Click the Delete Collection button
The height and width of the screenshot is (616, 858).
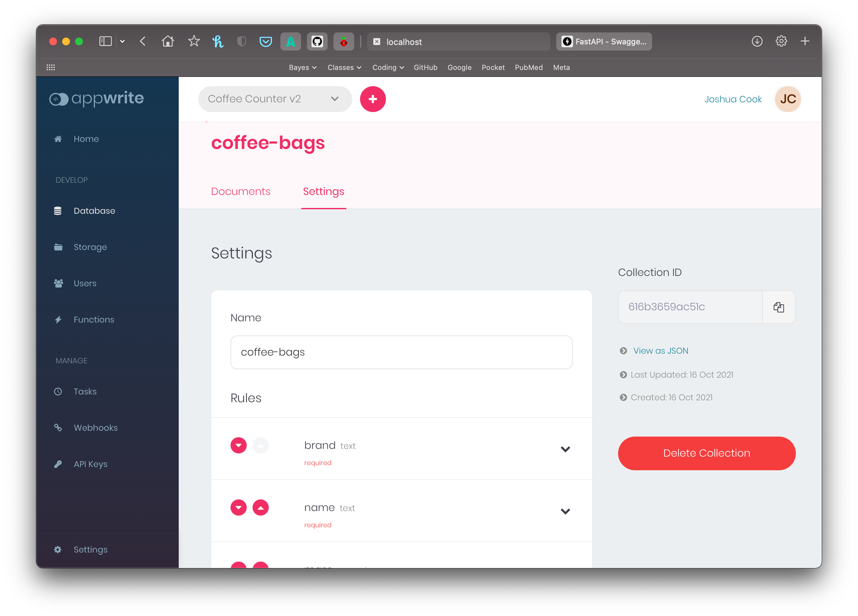tap(706, 453)
